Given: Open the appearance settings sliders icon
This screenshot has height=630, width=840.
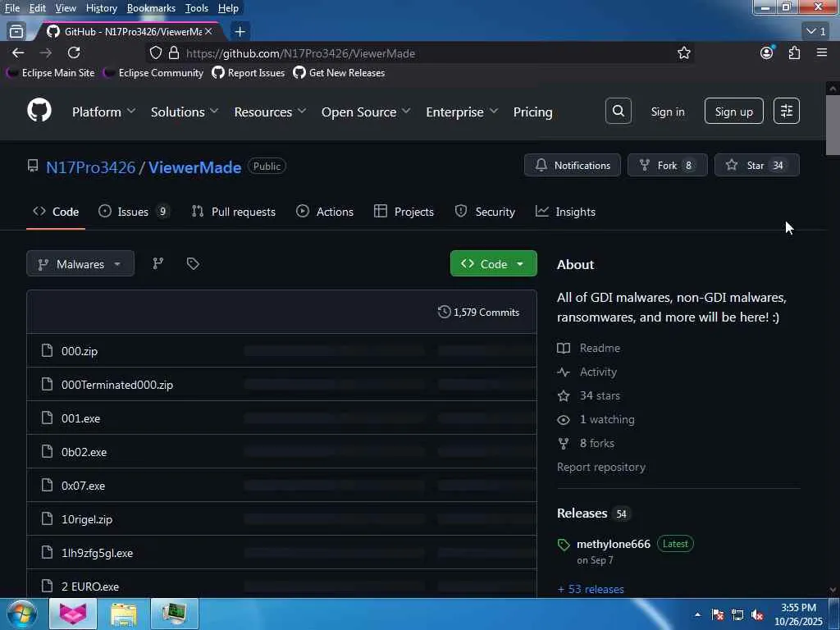Looking at the screenshot, I should 787,111.
